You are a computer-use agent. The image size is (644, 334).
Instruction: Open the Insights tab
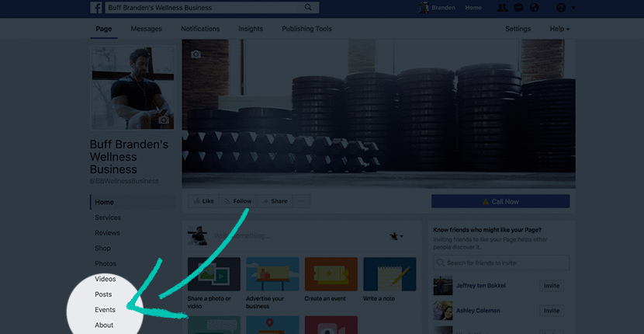pos(251,29)
